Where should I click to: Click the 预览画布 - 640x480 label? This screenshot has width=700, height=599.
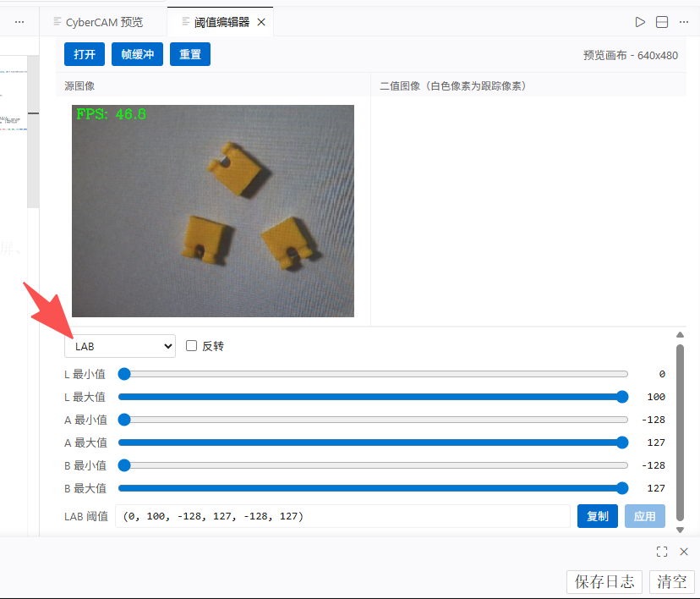pos(631,55)
